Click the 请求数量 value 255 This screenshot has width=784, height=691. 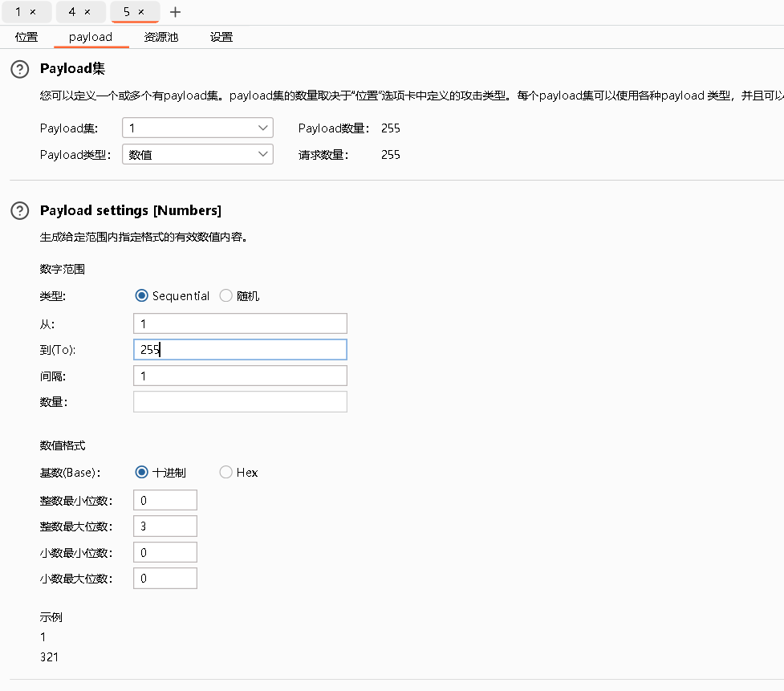[391, 155]
